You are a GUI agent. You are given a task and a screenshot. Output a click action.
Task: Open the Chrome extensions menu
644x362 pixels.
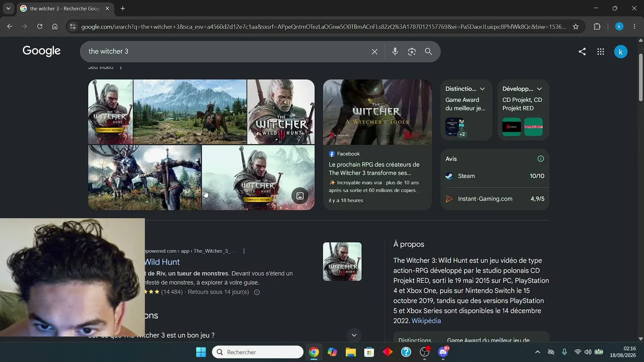coord(597,27)
